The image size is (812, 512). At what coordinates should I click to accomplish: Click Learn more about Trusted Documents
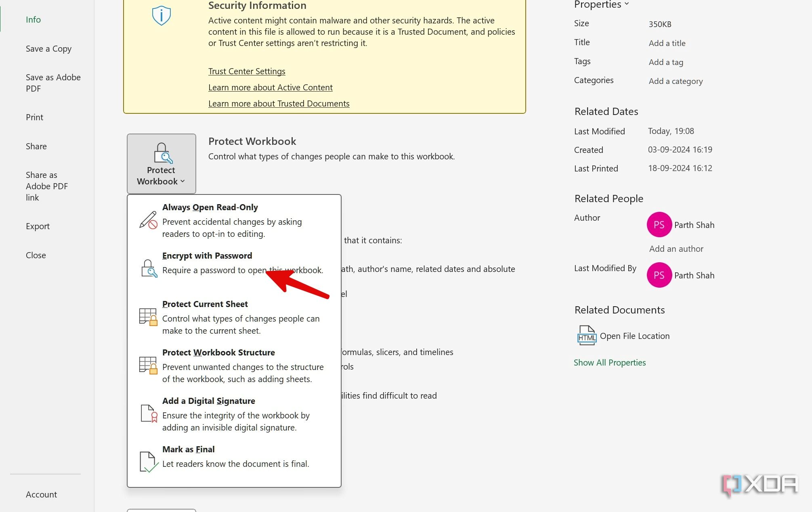point(279,104)
